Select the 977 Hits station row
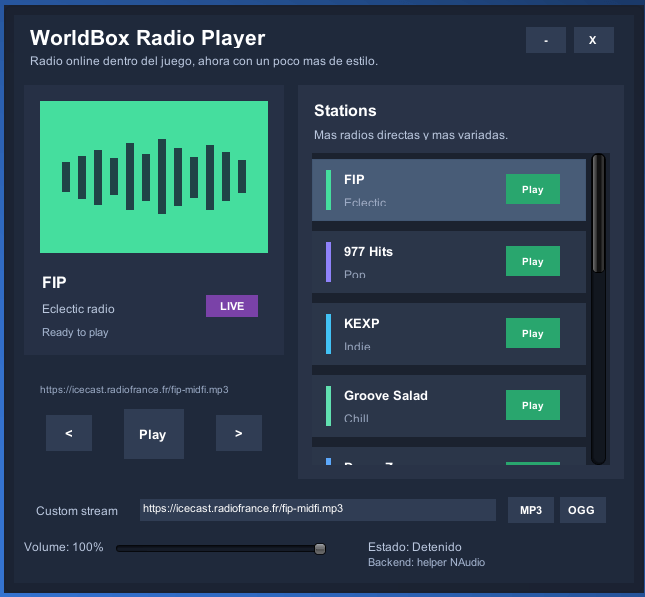Screen dimensions: 645x597 pyautogui.click(x=449, y=262)
